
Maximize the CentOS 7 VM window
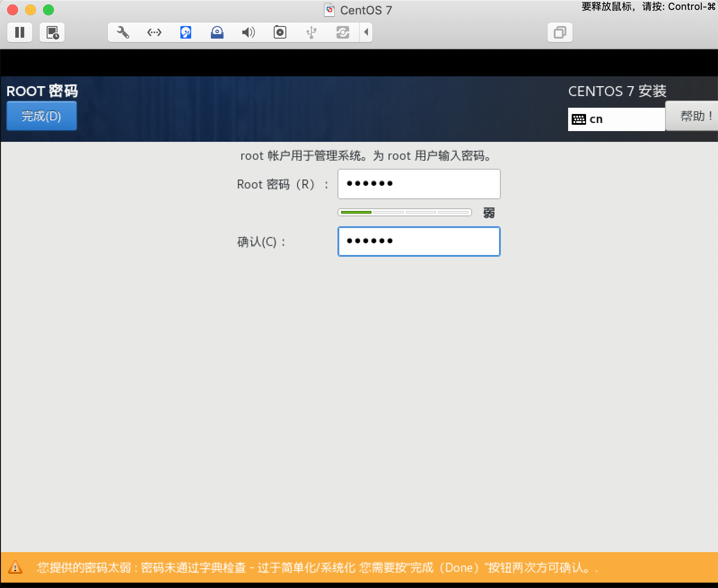(x=48, y=10)
